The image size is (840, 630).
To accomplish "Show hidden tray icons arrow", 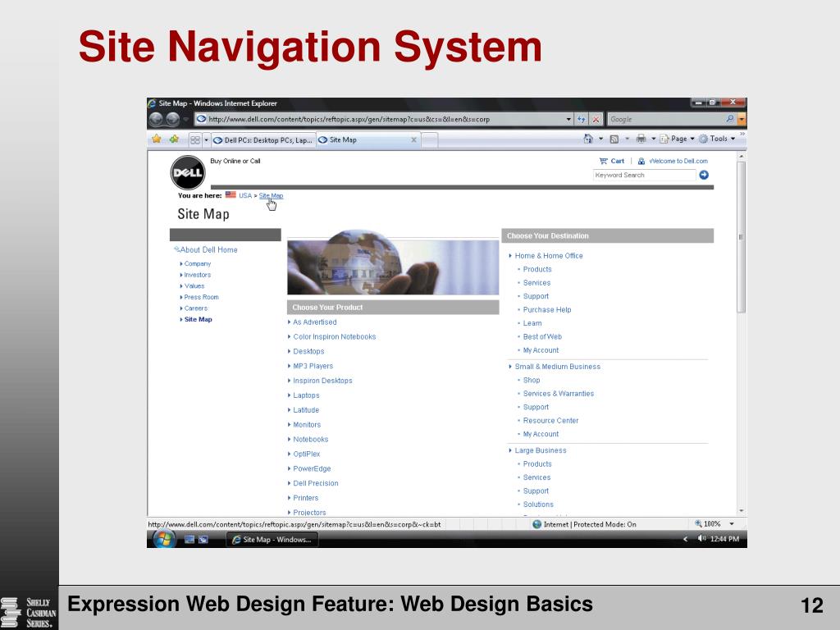I will (685, 539).
